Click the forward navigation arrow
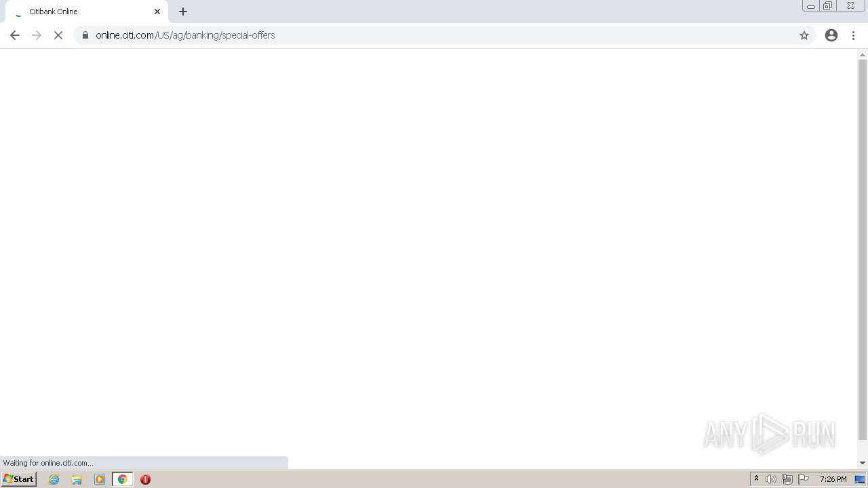 37,35
